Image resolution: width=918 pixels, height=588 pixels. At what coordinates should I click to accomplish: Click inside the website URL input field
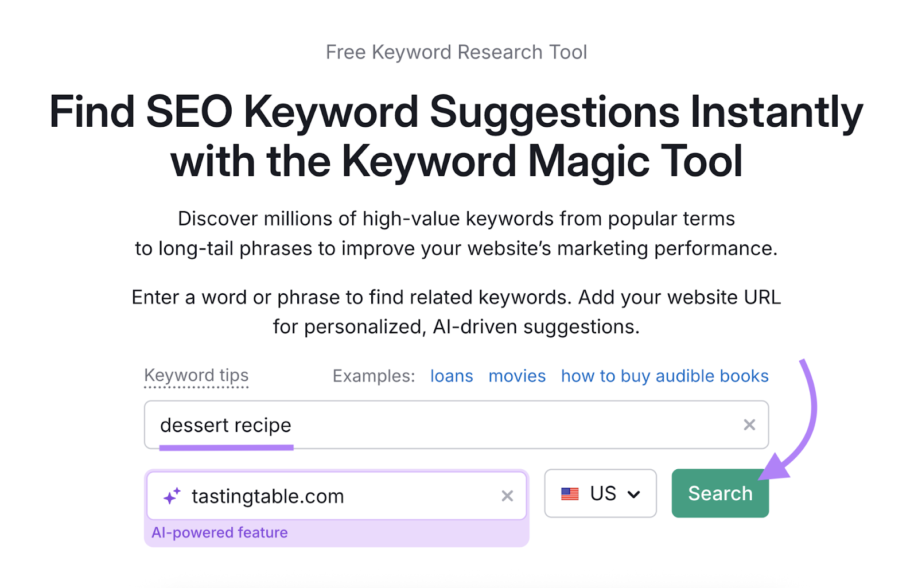pos(344,496)
